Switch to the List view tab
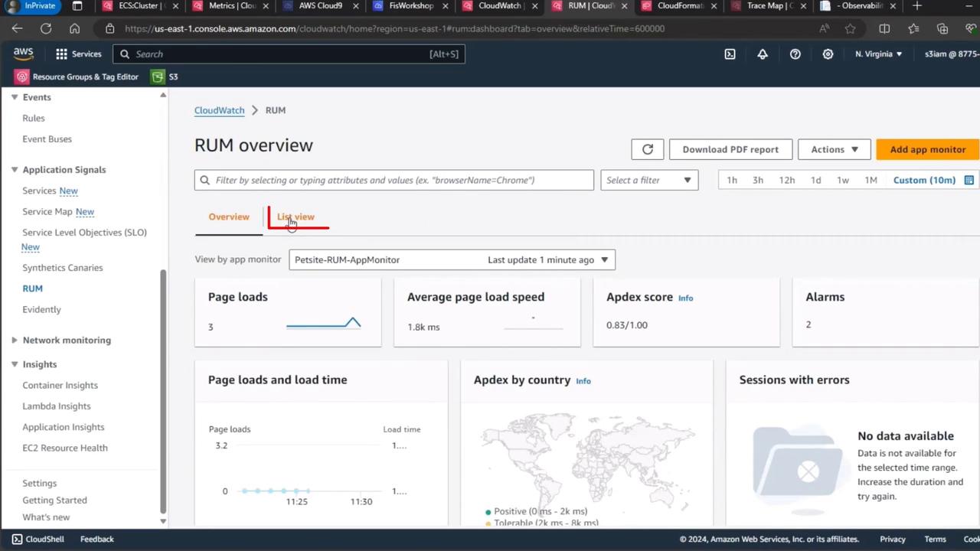980x551 pixels. (296, 217)
